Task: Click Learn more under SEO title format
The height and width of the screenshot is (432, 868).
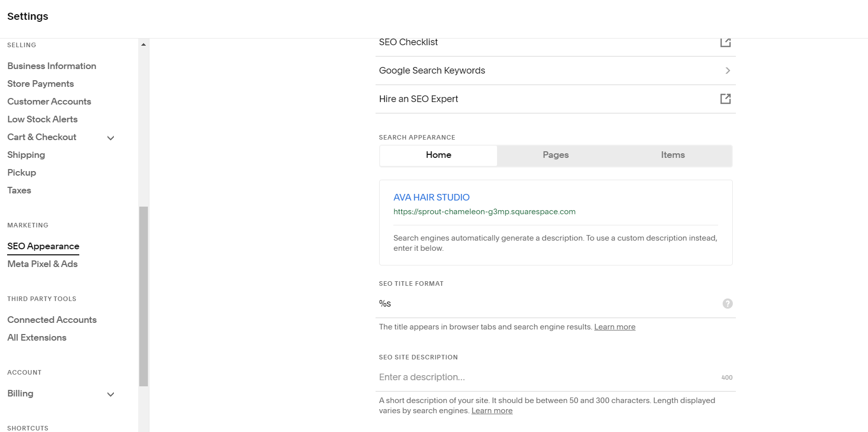Action: (615, 327)
